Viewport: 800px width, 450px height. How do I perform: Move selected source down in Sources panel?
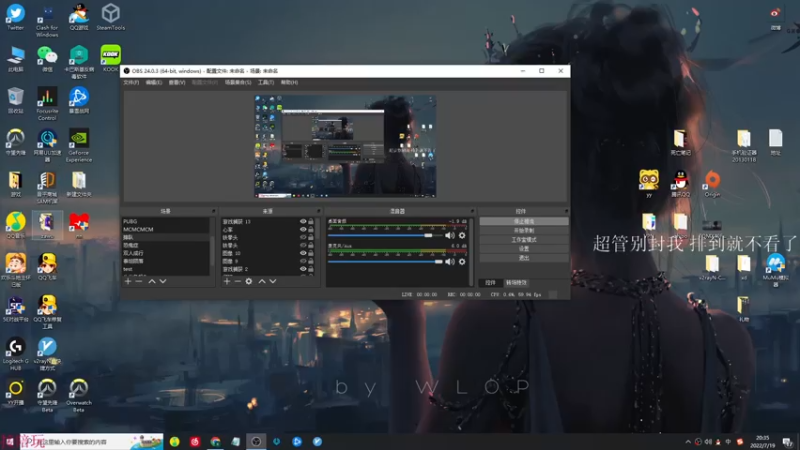click(x=273, y=281)
